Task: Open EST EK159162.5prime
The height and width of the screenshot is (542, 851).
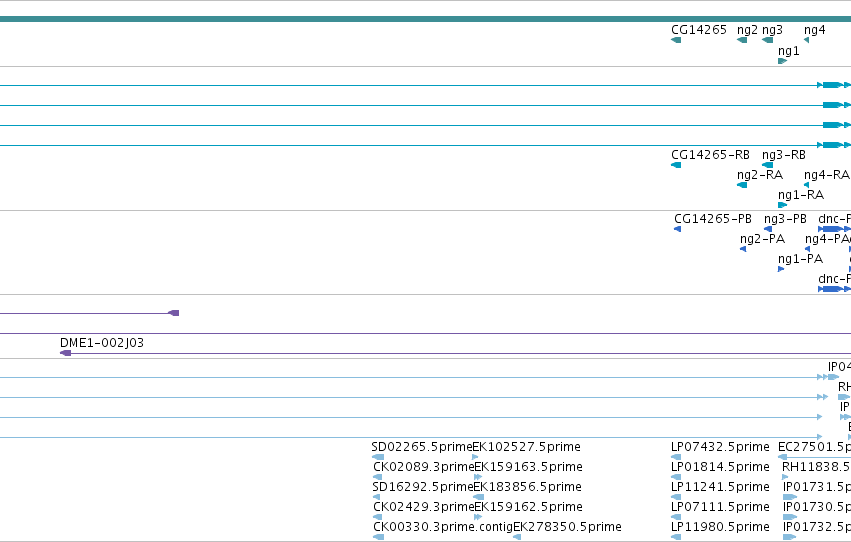Action: click(x=529, y=507)
